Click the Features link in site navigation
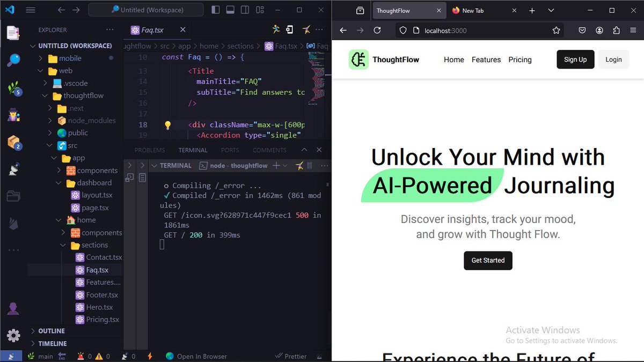 (x=486, y=60)
